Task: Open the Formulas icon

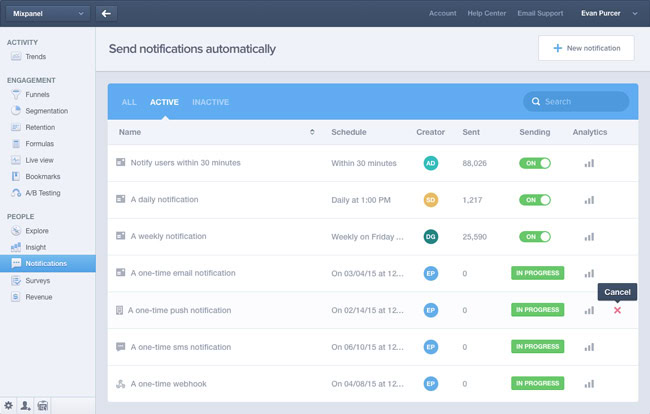Action: [16, 144]
